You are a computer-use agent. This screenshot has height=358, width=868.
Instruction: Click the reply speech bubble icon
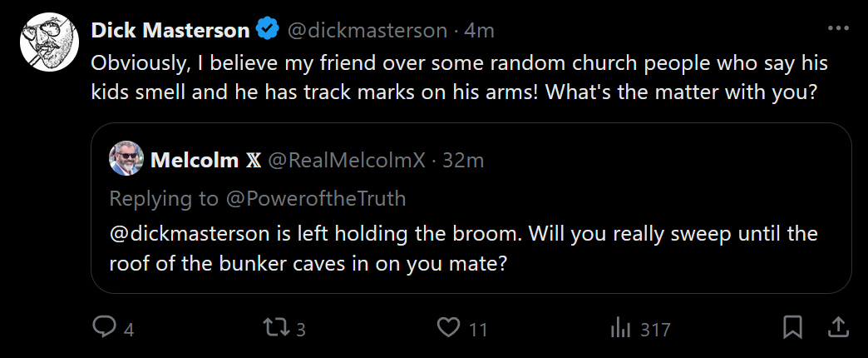click(x=104, y=328)
